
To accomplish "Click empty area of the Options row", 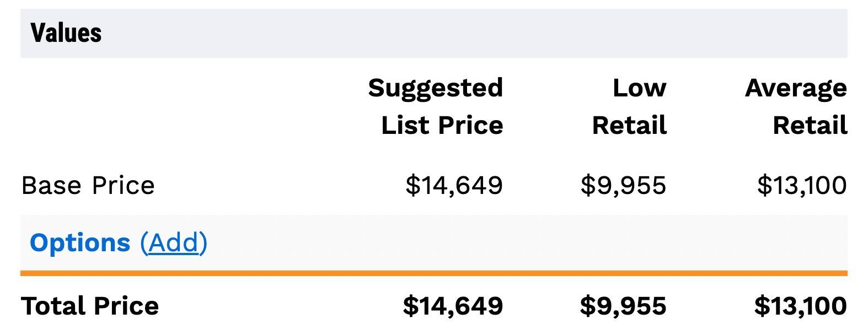I will click(x=496, y=243).
